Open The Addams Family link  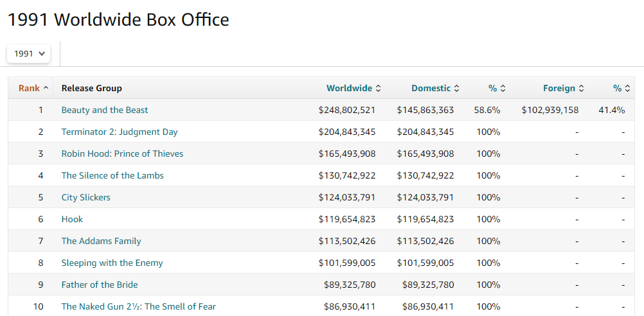click(x=101, y=241)
